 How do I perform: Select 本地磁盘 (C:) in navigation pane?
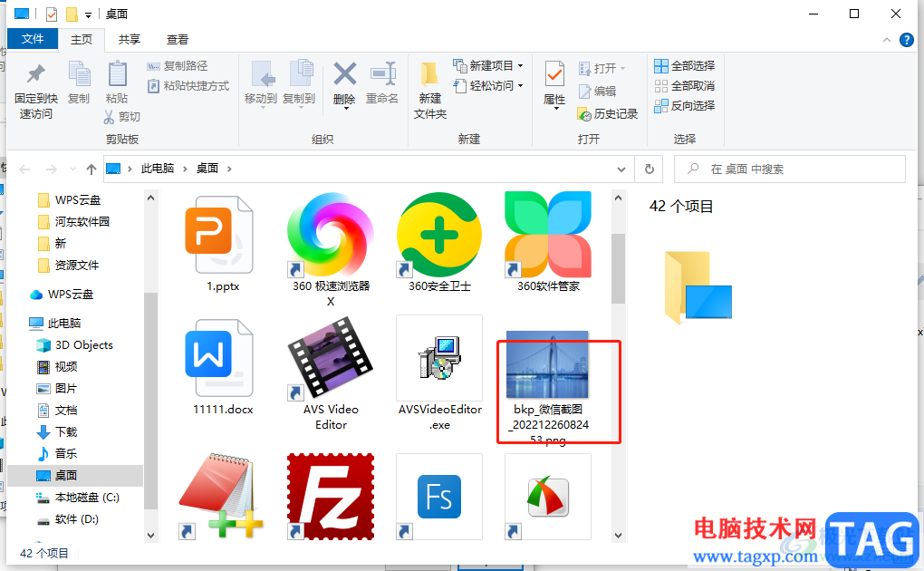(79, 498)
